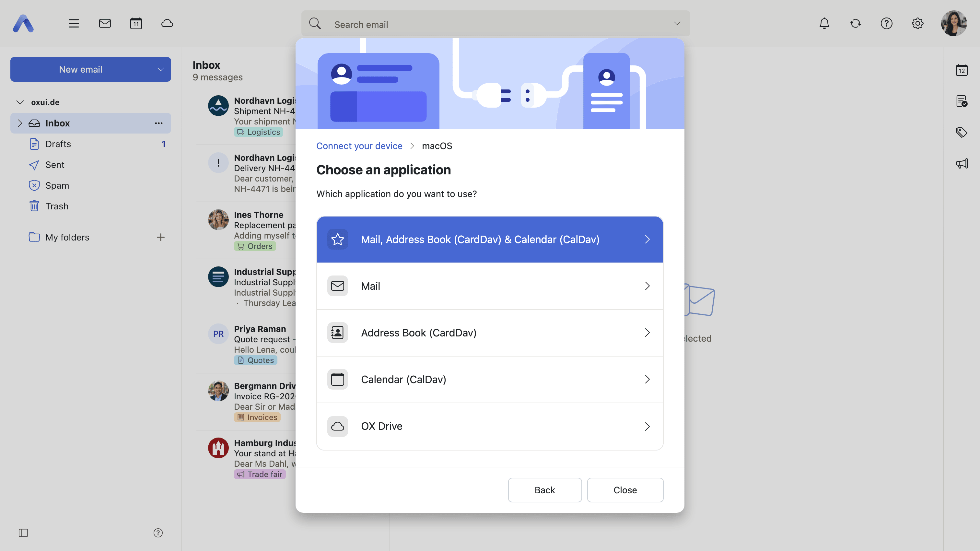
Task: Click the New email button
Action: point(81,69)
